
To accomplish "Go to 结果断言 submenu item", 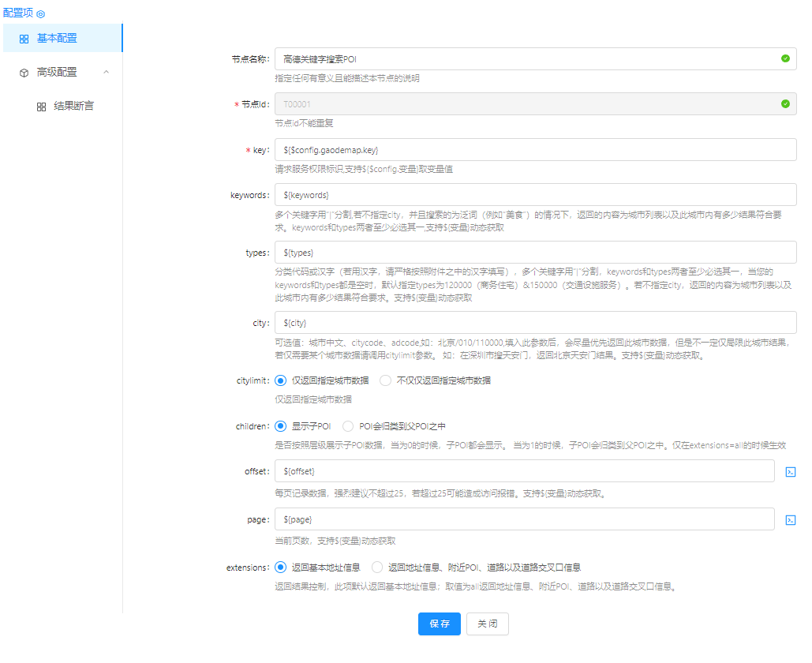I will [73, 106].
